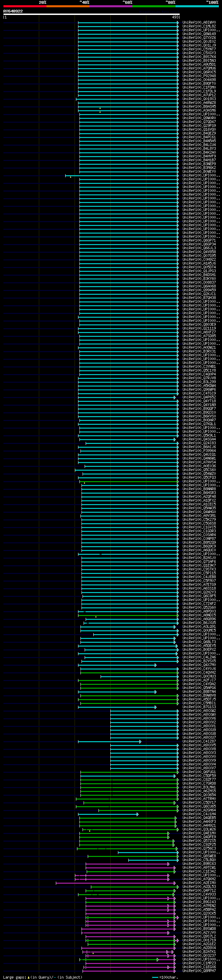Click the orange ~40% identity legend segment
This screenshot has height=980, width=222.
click(68, 6)
